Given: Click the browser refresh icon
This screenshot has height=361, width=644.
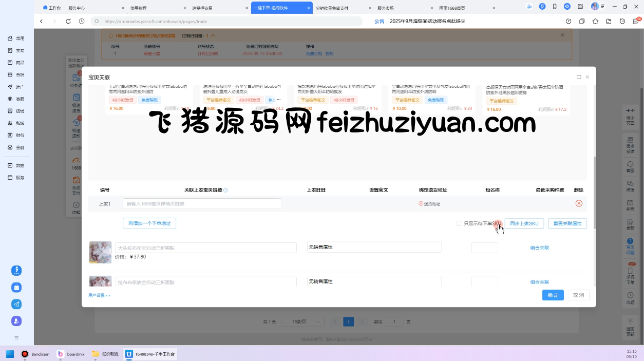Looking at the screenshot, I should 68,21.
